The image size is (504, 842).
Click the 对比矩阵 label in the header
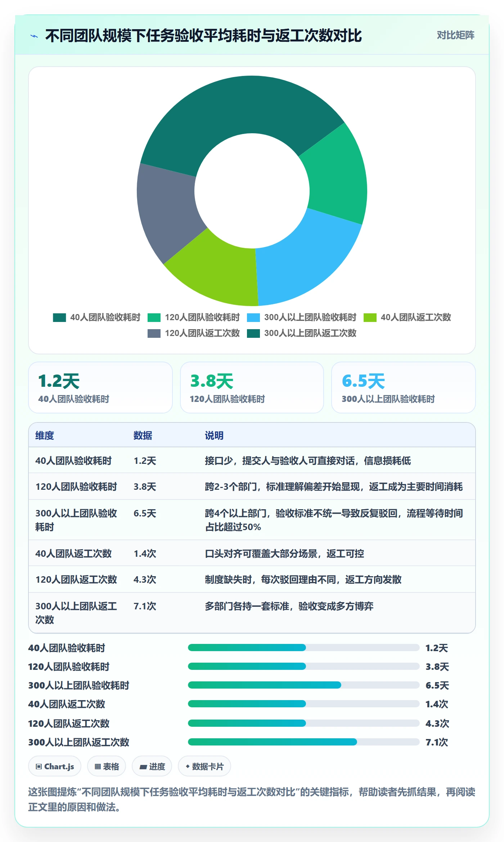point(455,35)
